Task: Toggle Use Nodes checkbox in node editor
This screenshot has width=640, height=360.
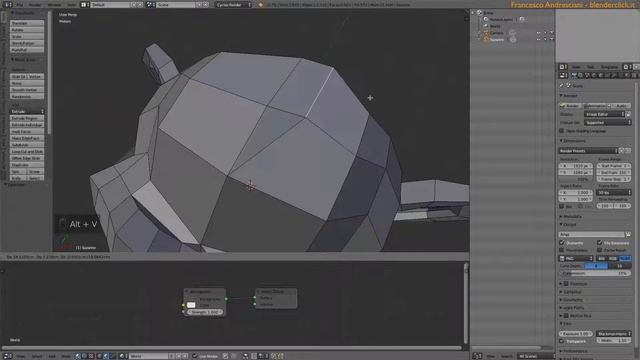Action: [195, 356]
